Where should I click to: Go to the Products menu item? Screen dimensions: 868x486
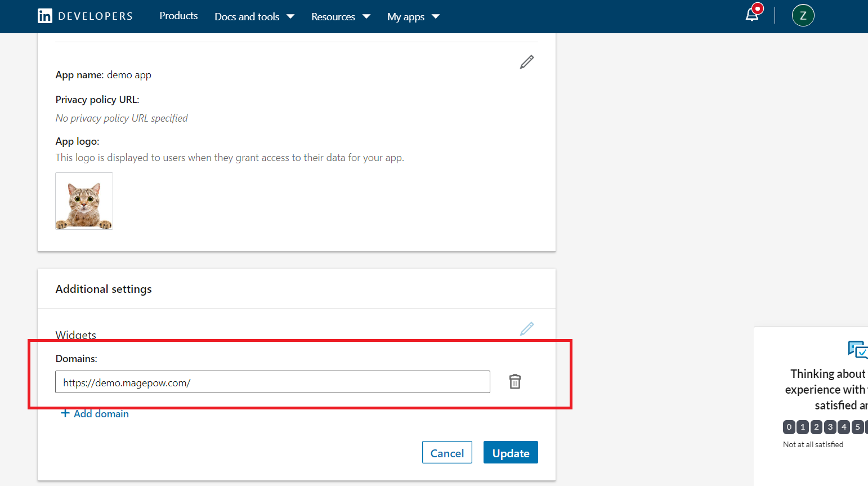coord(178,16)
